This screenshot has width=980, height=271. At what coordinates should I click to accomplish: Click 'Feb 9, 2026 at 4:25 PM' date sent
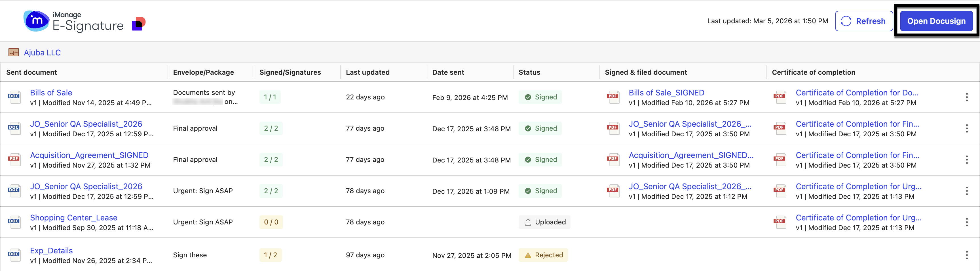[470, 97]
